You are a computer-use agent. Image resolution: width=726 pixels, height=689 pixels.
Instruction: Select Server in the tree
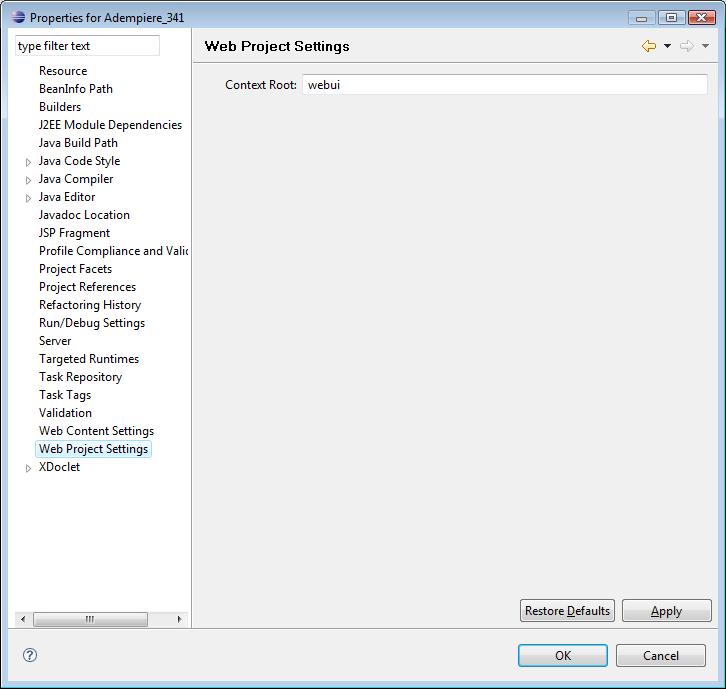pos(55,341)
